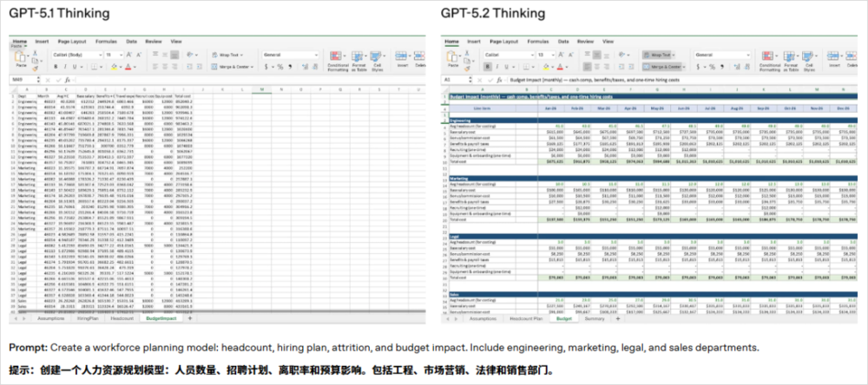This screenshot has width=868, height=385.
Task: Toggle Italic in the left spreadsheet ribbon
Action: [64, 66]
